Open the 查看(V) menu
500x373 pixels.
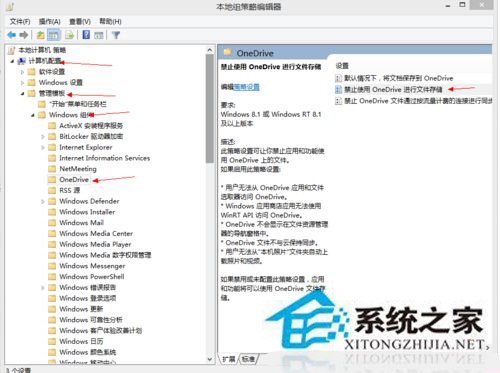tap(80, 22)
